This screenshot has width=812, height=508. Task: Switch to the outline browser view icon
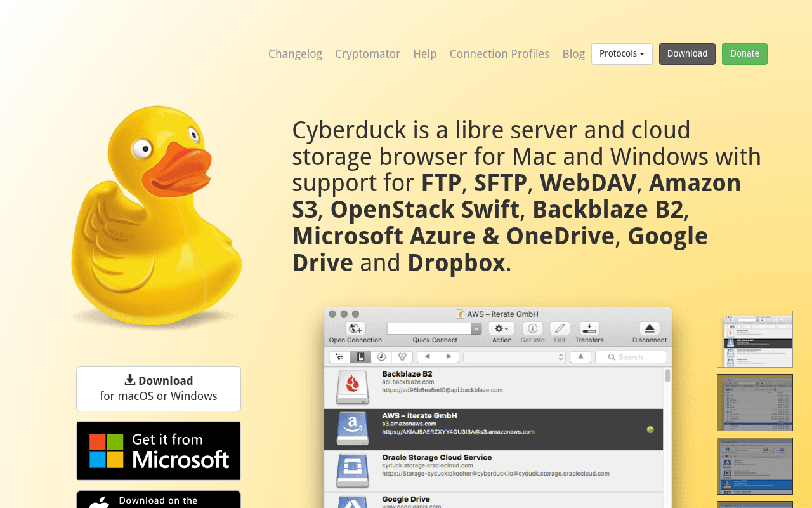tap(339, 357)
